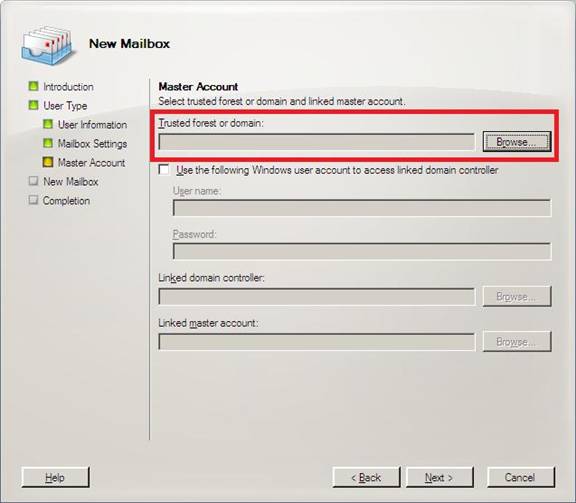Click the Password text field

coord(362,251)
